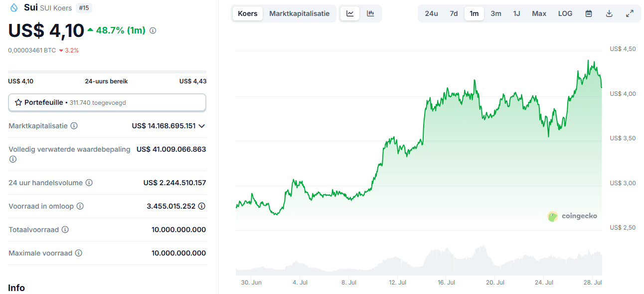Viewport: 644px width, 294px height.
Task: Download chart data icon
Action: [609, 13]
